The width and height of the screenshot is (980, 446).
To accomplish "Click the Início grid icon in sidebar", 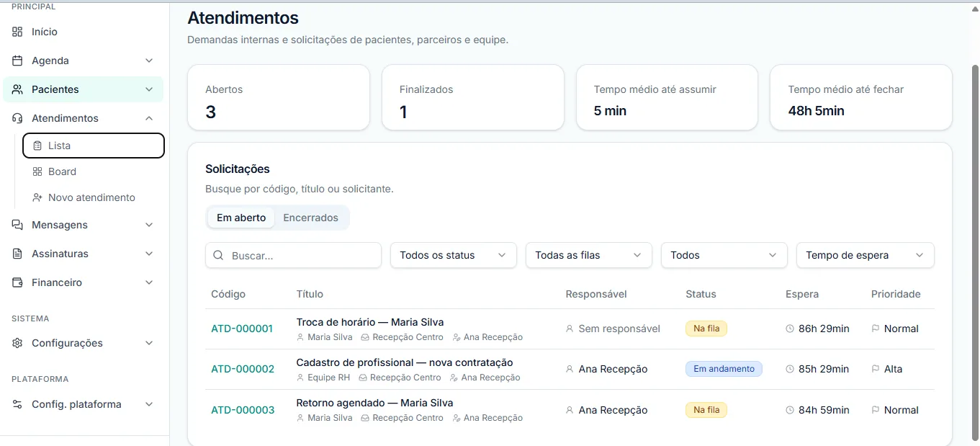I will pos(18,32).
